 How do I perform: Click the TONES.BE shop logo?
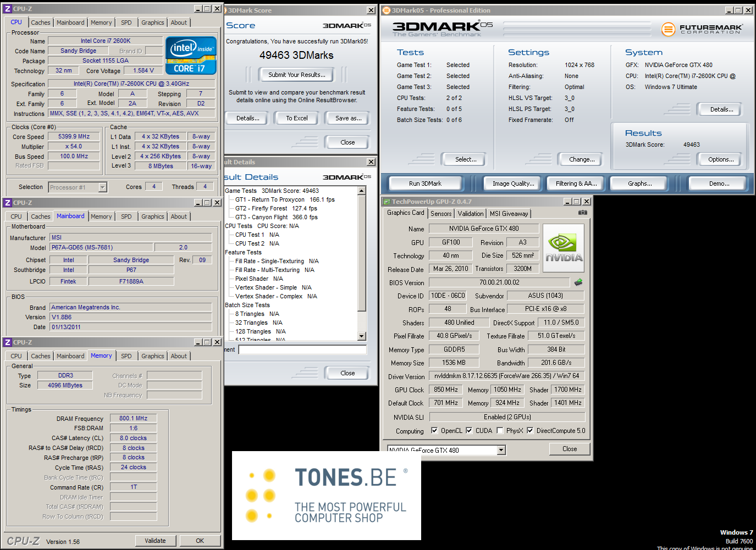pos(327,496)
